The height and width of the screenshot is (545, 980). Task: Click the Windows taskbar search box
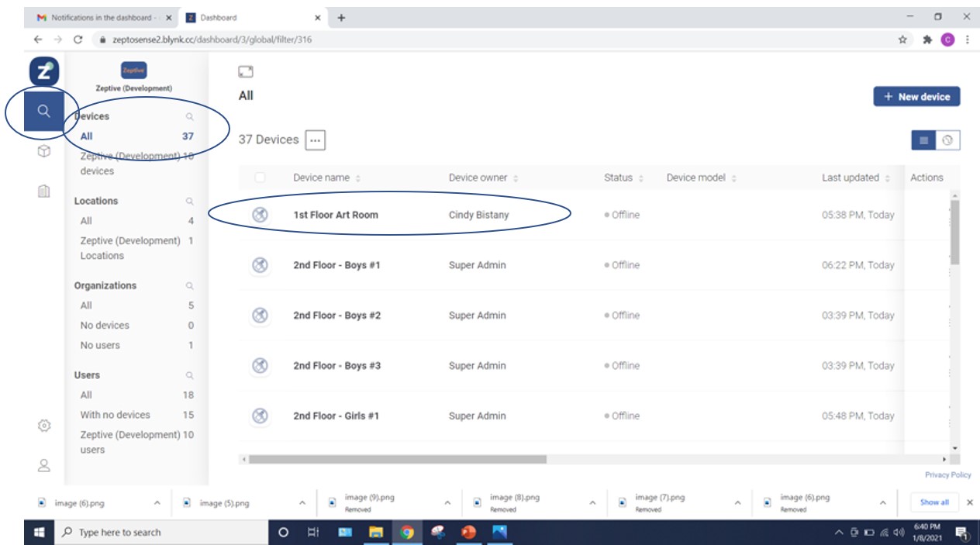tap(161, 533)
